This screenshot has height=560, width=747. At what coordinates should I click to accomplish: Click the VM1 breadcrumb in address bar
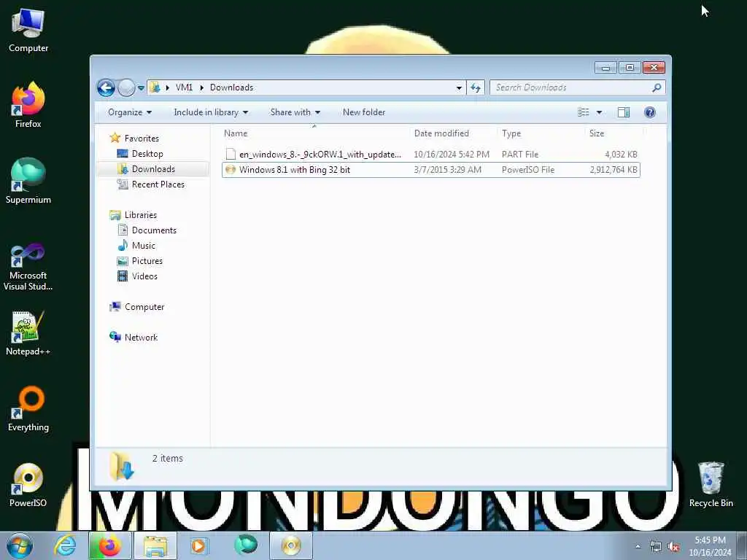click(x=184, y=87)
